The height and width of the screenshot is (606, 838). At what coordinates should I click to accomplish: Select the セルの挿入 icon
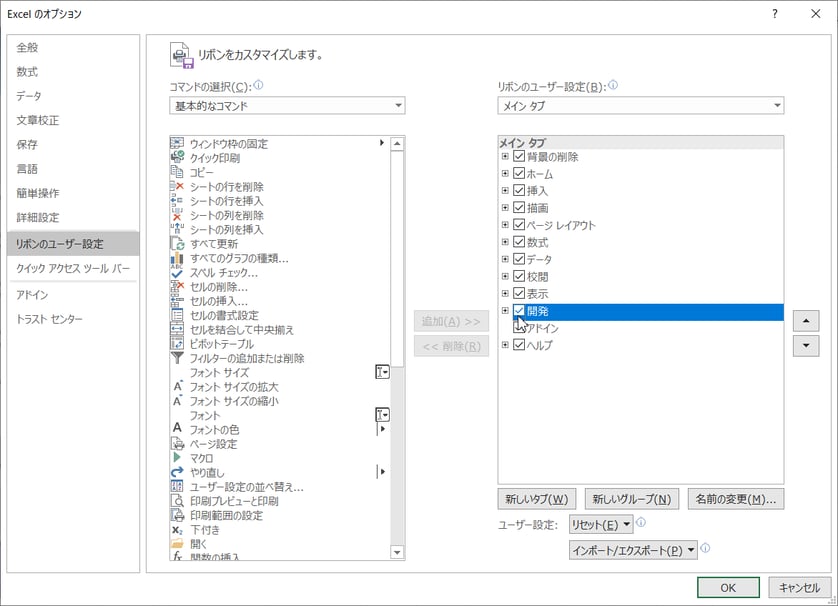177,300
